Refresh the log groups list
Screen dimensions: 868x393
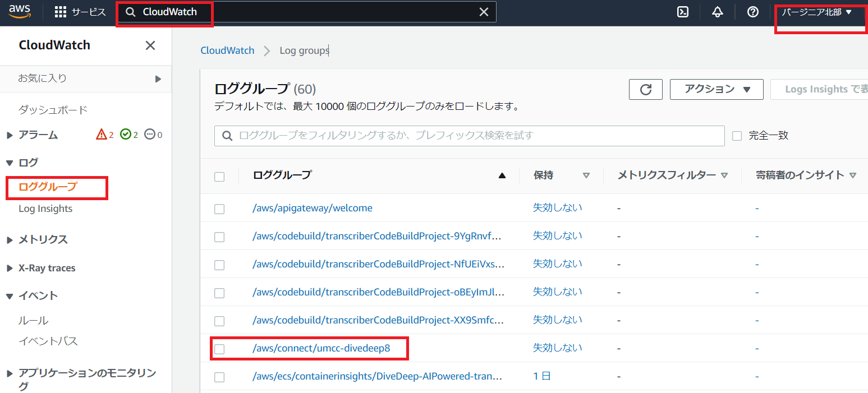point(646,89)
